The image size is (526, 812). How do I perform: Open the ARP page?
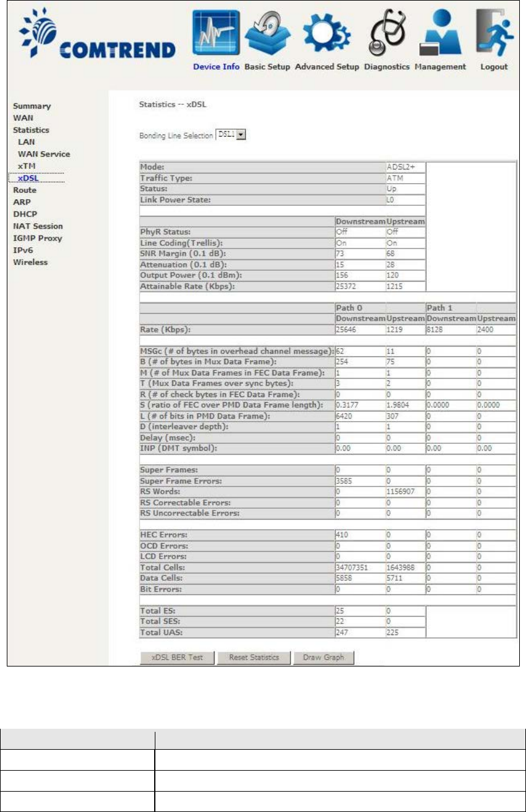22,202
